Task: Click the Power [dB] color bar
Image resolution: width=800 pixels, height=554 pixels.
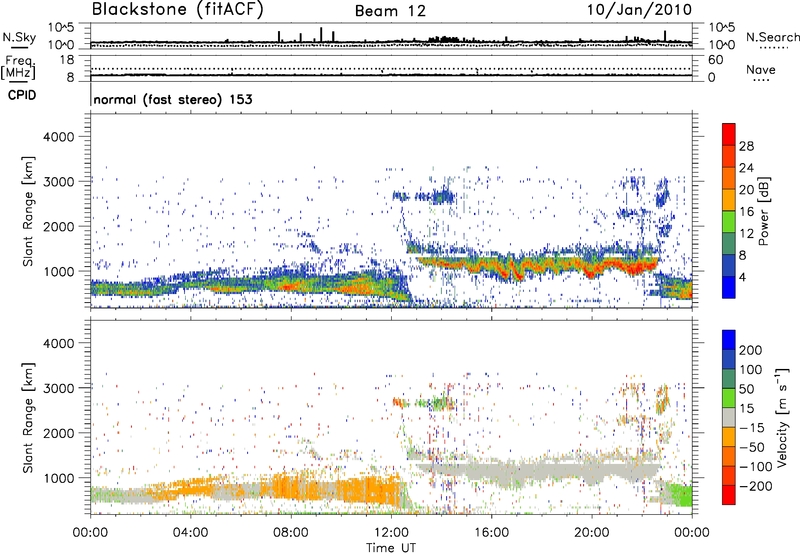Action: coord(729,211)
